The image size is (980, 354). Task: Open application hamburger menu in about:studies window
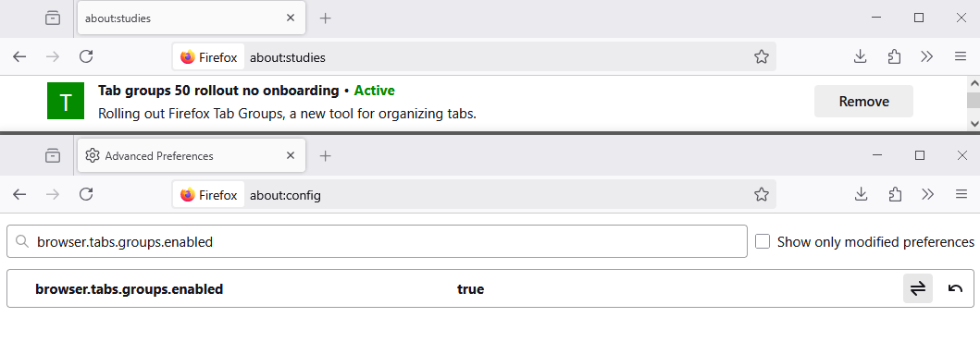click(961, 56)
